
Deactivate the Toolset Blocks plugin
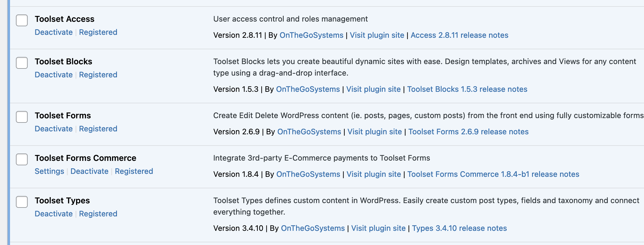pyautogui.click(x=54, y=75)
